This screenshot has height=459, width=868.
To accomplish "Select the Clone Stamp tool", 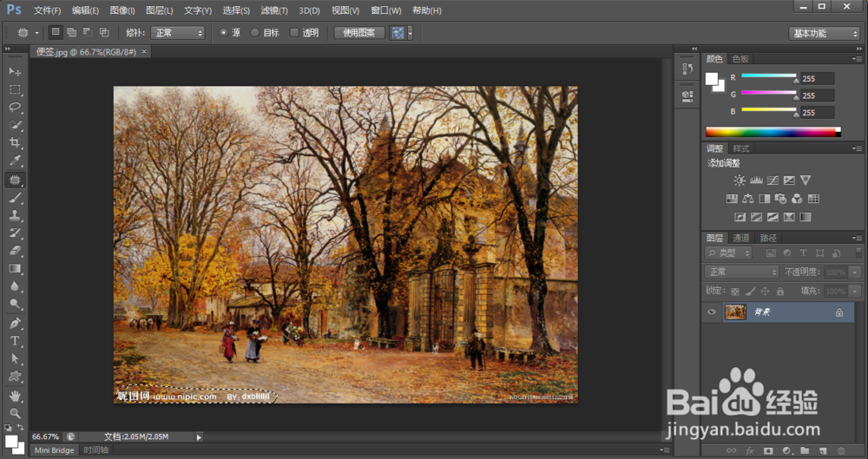I will tap(15, 215).
